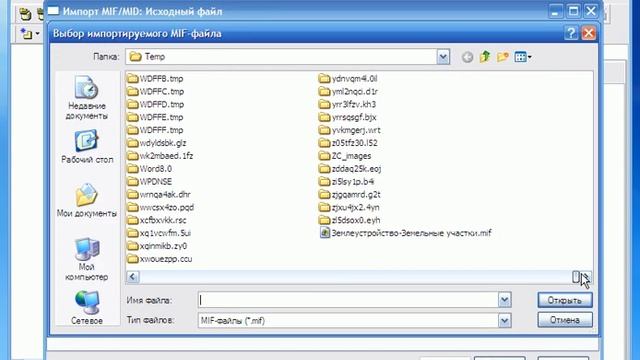Select the WDFFB.tmp folder
640x360 pixels.
156,78
